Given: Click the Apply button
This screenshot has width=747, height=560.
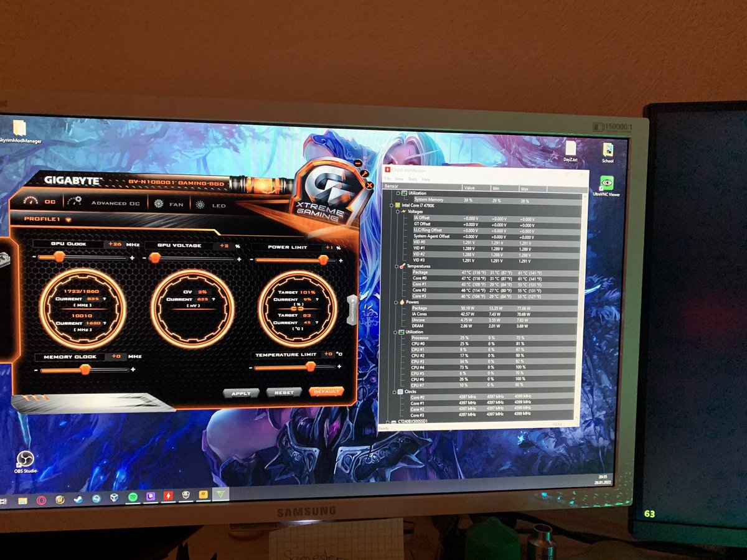Looking at the screenshot, I should 241,393.
